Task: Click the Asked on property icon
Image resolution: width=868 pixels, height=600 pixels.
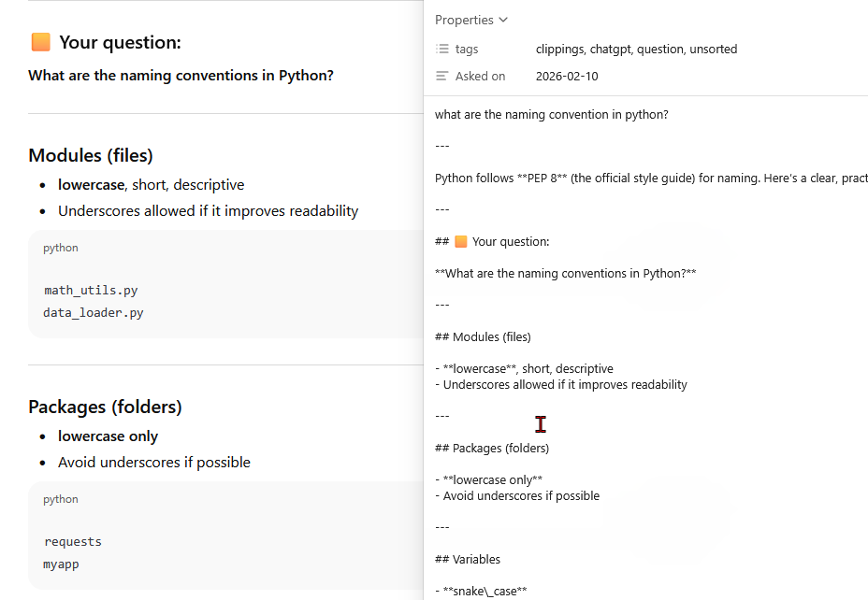Action: tap(442, 76)
